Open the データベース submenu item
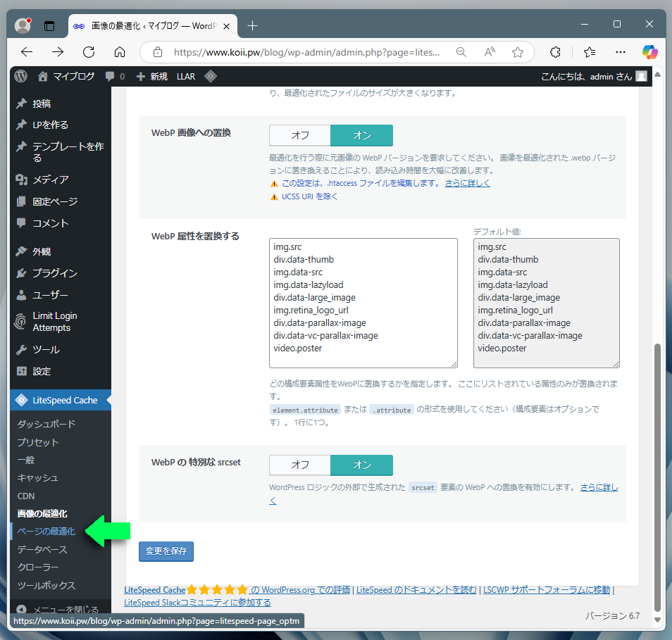672x640 pixels. pyautogui.click(x=42, y=549)
